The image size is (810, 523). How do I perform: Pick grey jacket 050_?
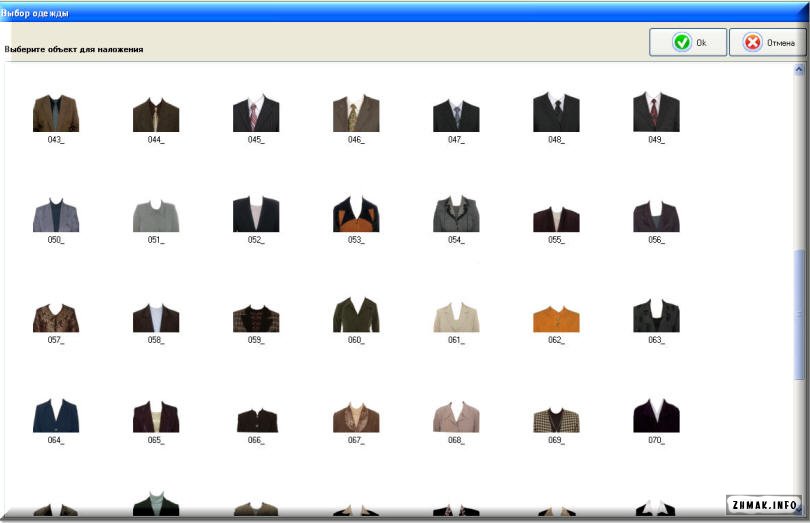[x=56, y=214]
